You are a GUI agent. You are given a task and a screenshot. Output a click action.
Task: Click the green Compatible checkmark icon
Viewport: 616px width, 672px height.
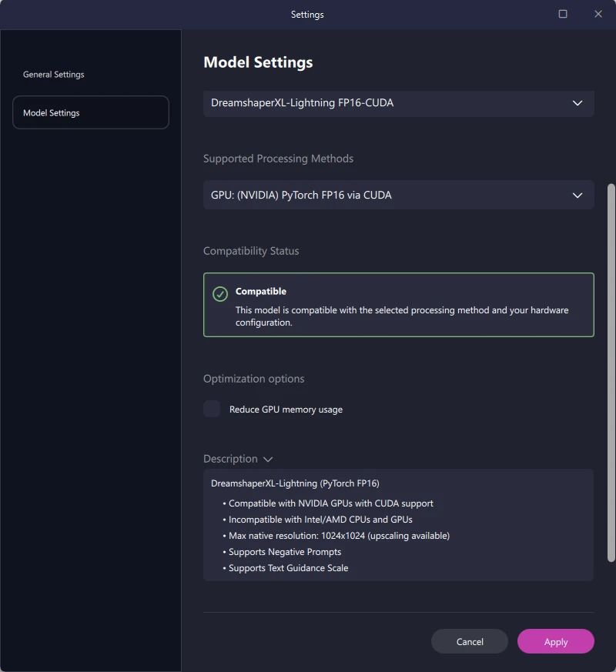220,294
